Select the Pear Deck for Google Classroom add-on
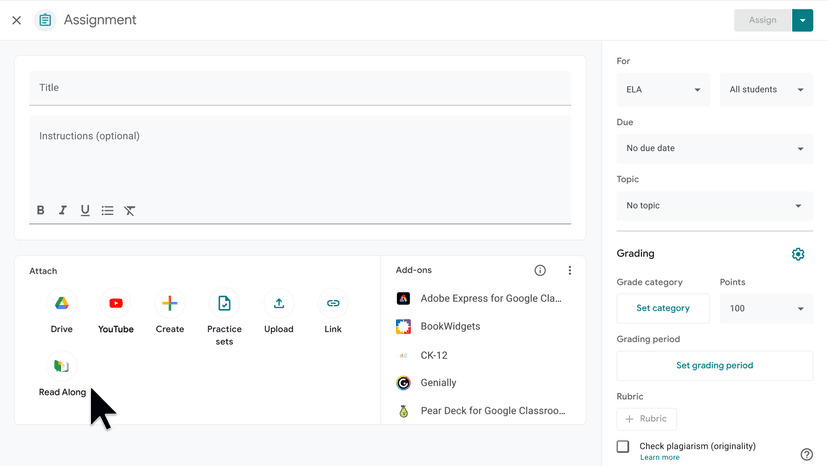This screenshot has width=828, height=466. coord(481,411)
